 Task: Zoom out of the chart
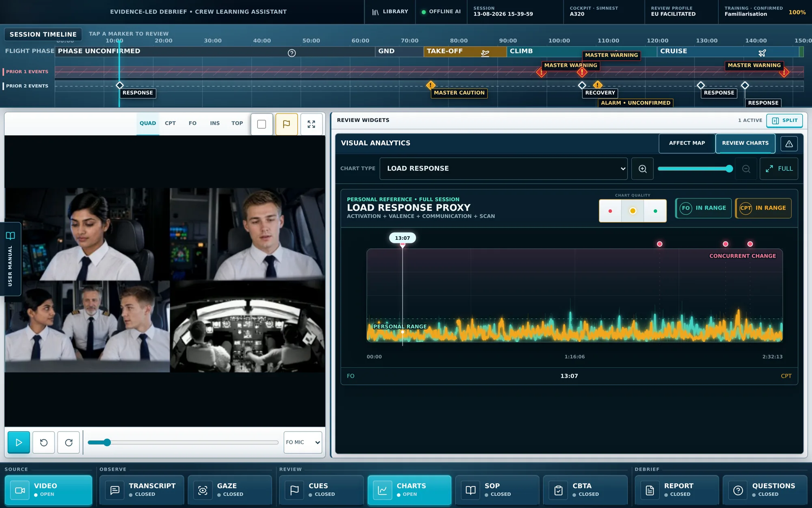[x=746, y=169]
